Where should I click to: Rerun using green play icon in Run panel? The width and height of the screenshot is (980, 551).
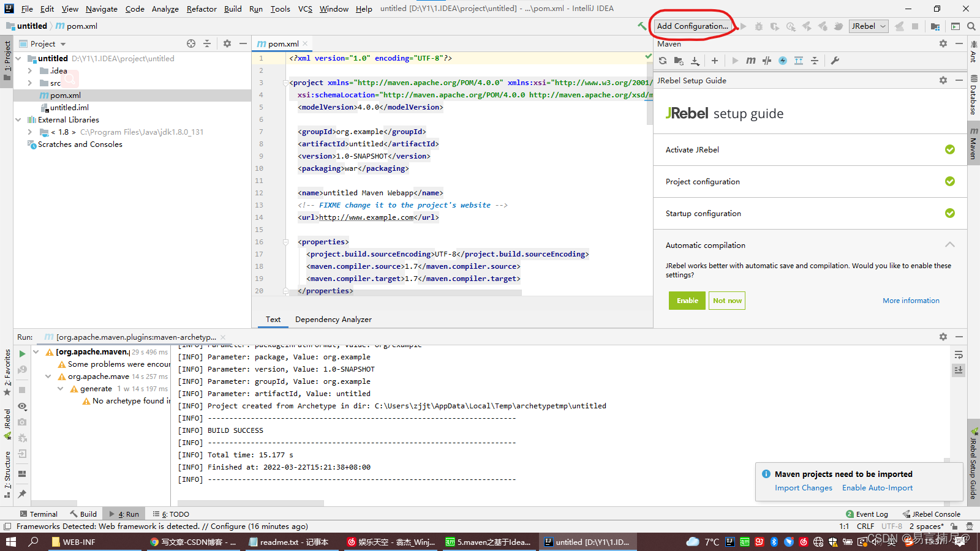coord(22,354)
